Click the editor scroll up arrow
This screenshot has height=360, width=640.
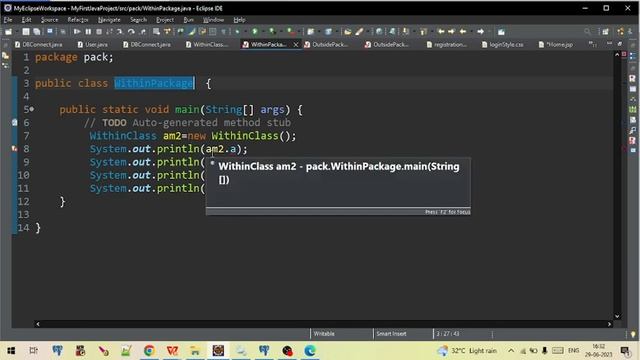click(x=617, y=54)
